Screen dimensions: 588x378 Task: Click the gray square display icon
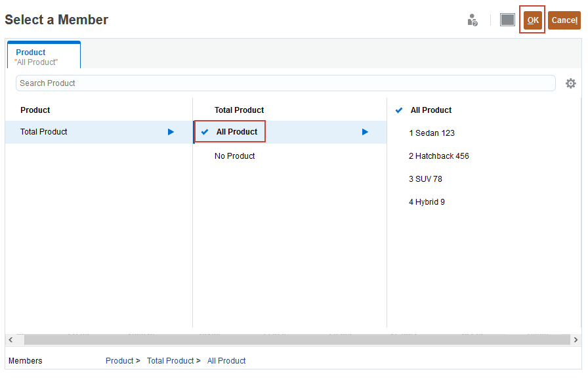click(x=507, y=20)
